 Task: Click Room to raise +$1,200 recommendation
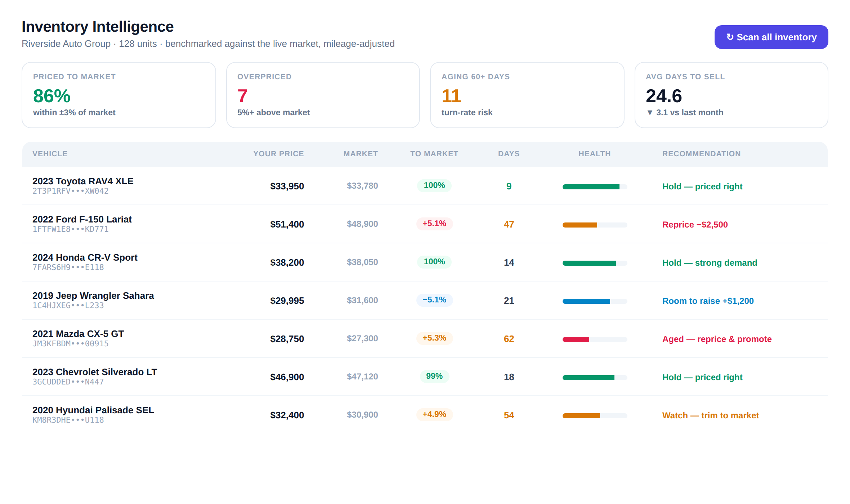(708, 301)
